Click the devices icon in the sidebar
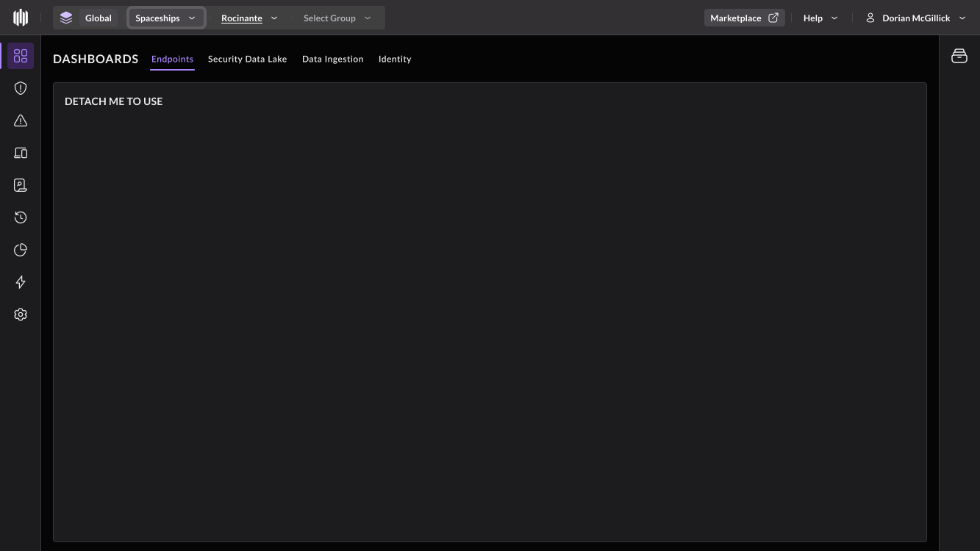Viewport: 980px width, 551px height. coord(21,153)
